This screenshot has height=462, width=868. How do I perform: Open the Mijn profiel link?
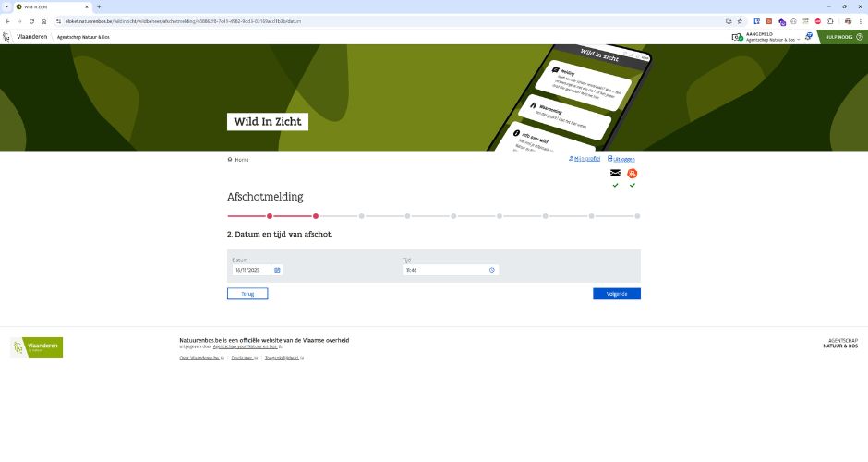pos(586,159)
